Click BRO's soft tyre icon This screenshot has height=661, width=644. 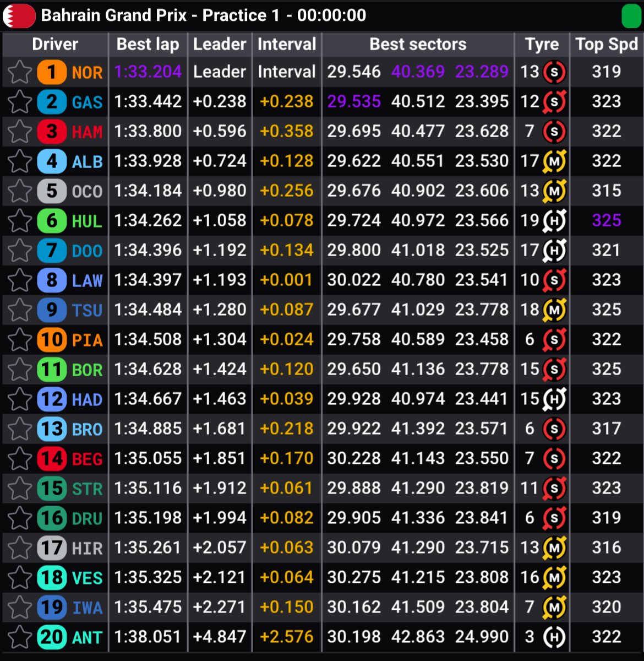(x=554, y=429)
